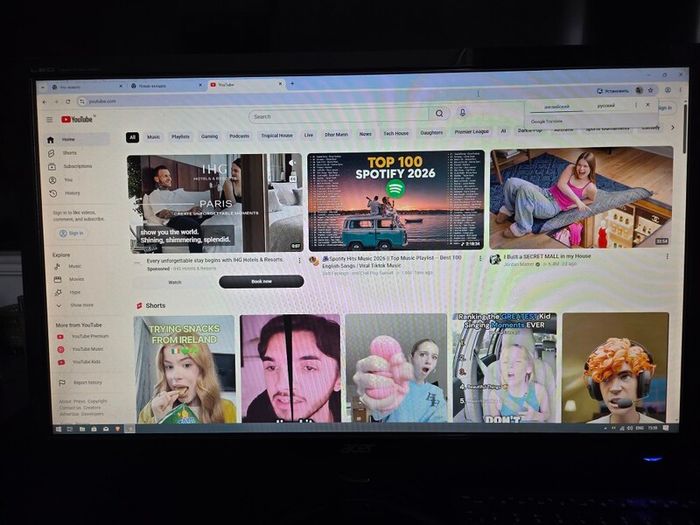Viewport: 700px width, 525px height.
Task: Open the Greatest Kid Singing Moments short
Action: 505,367
